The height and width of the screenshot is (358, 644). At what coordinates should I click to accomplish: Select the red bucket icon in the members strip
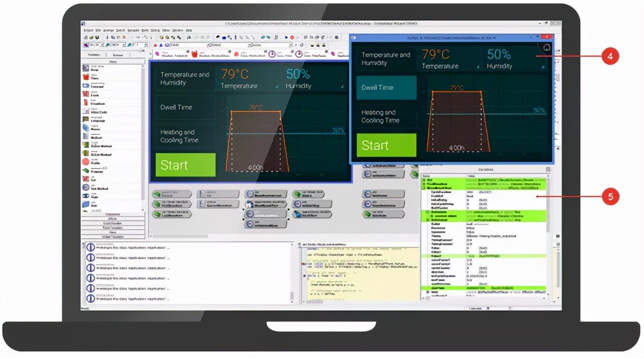[x=195, y=54]
